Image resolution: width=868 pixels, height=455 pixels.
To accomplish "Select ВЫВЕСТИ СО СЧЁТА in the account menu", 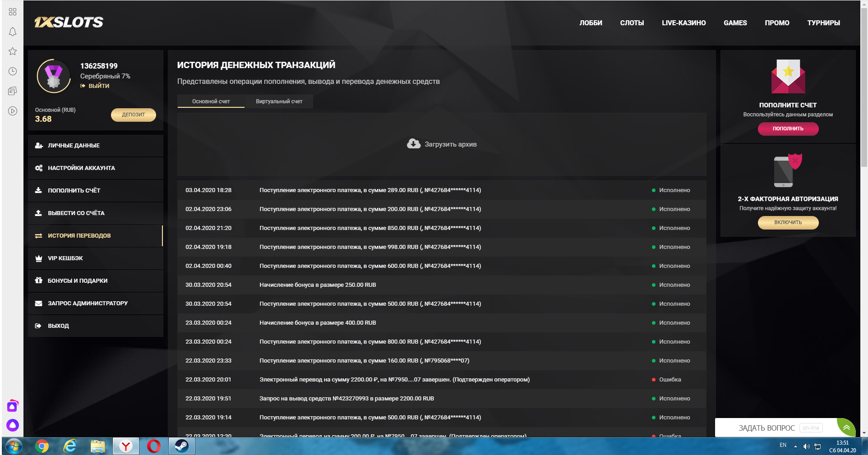I will (96, 213).
